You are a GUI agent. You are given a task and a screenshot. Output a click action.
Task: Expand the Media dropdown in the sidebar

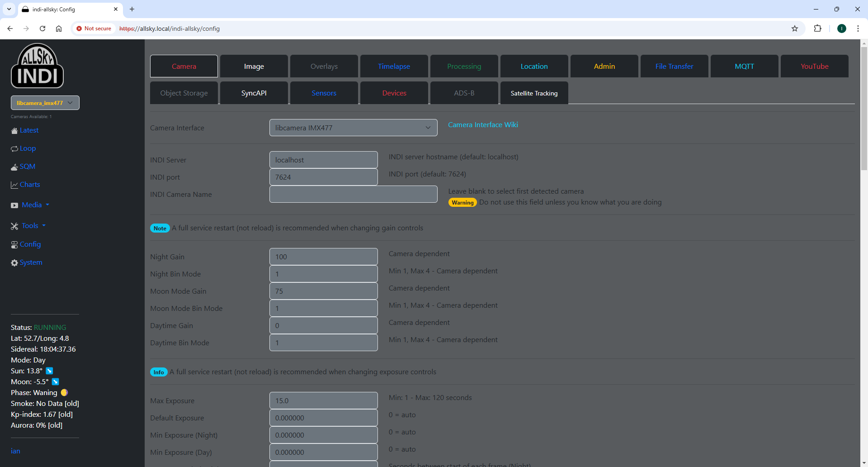coord(32,205)
